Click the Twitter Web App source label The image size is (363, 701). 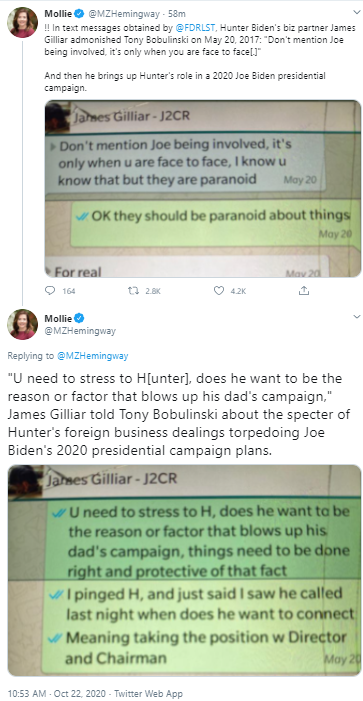click(148, 693)
